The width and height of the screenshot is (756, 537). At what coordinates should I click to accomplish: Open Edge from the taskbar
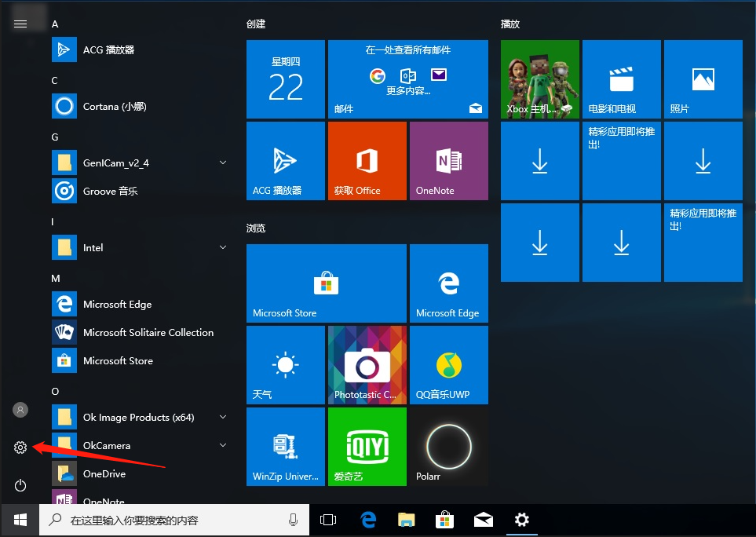pos(368,520)
